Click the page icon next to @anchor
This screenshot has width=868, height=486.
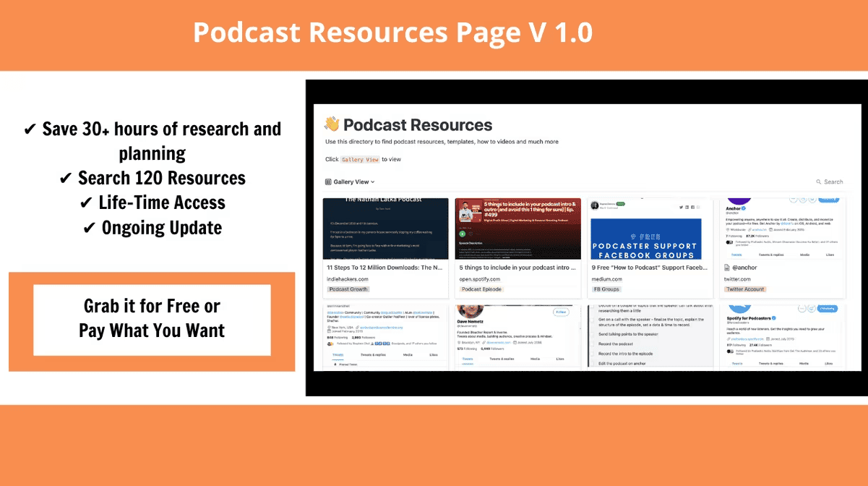click(x=726, y=267)
